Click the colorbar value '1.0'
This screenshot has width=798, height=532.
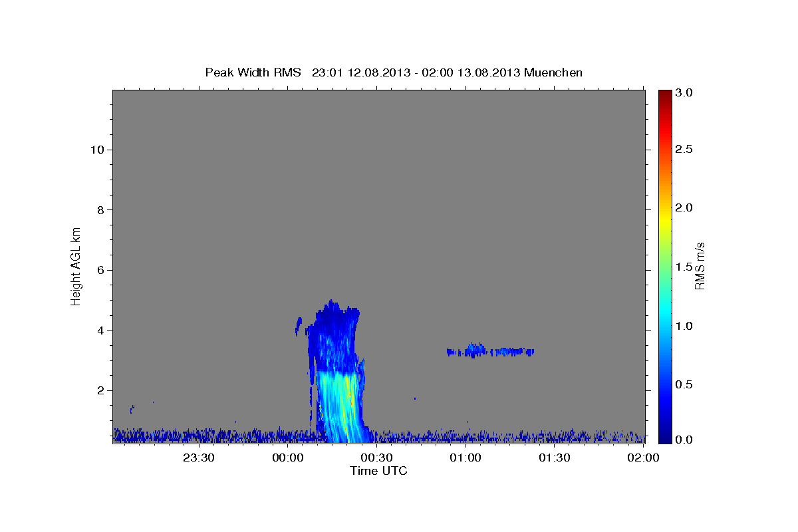point(685,326)
